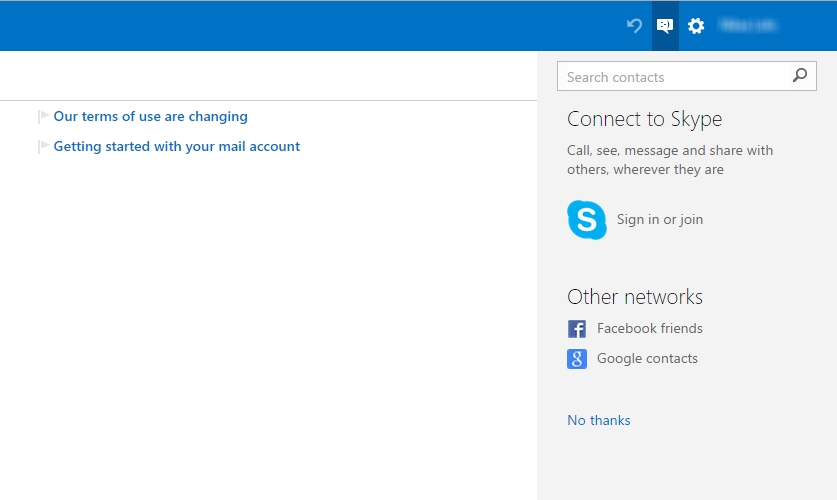Connect Facebook friends
The image size is (837, 500).
(x=649, y=328)
